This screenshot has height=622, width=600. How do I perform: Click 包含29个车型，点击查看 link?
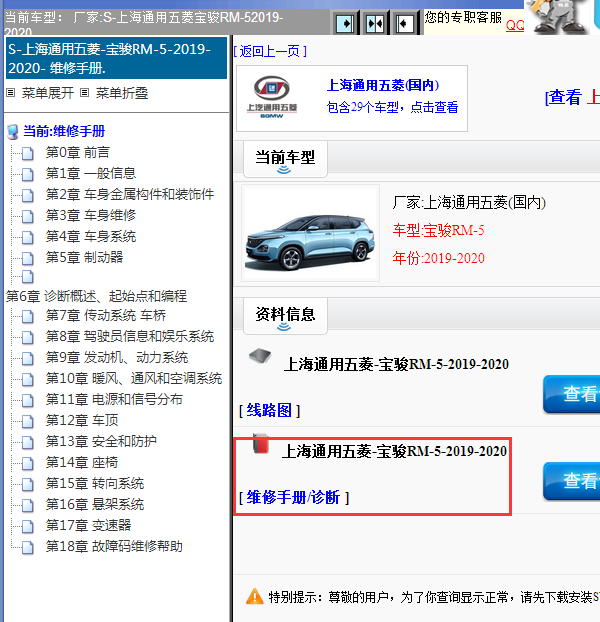pyautogui.click(x=392, y=107)
